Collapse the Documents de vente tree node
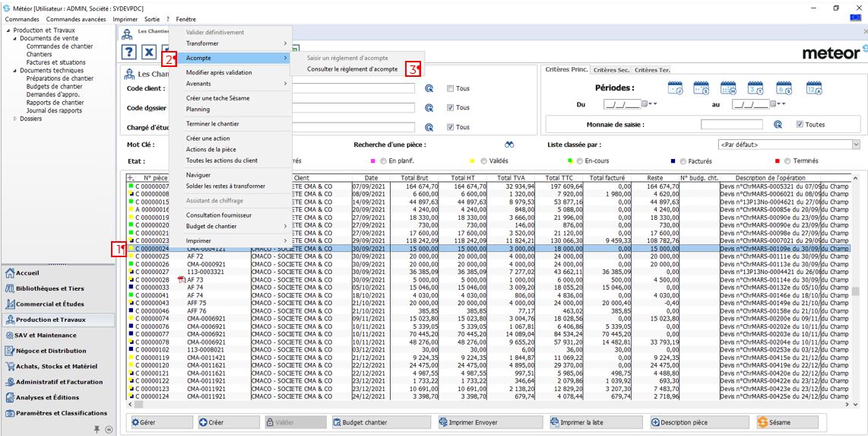Screen dimensions: 868x436 click(x=15, y=38)
